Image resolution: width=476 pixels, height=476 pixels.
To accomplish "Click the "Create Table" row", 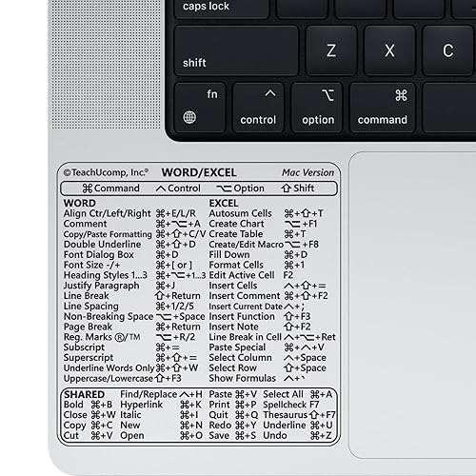I will pyautogui.click(x=257, y=234).
